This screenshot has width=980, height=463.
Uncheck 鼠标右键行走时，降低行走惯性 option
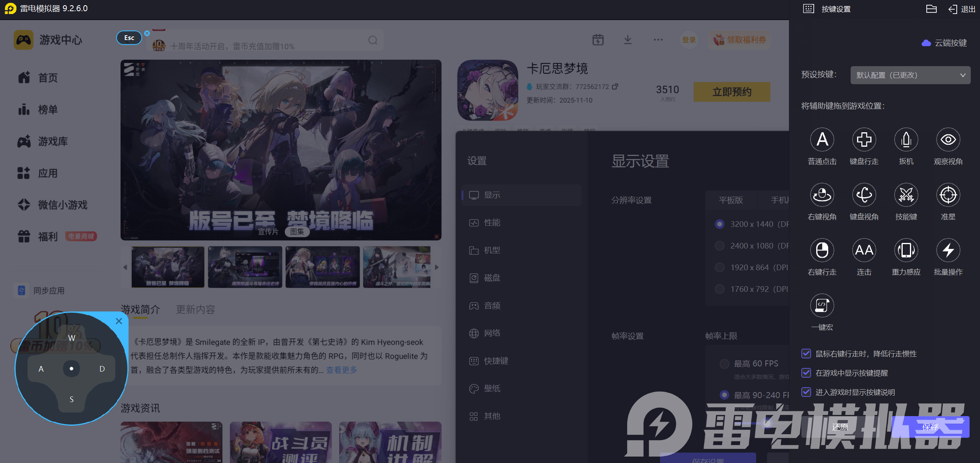[x=806, y=354]
